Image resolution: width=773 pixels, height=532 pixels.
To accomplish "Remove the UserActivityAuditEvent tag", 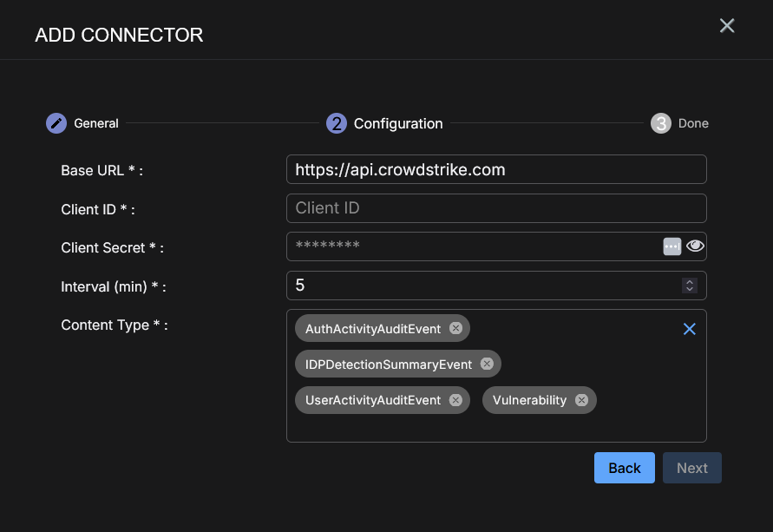I will 455,400.
